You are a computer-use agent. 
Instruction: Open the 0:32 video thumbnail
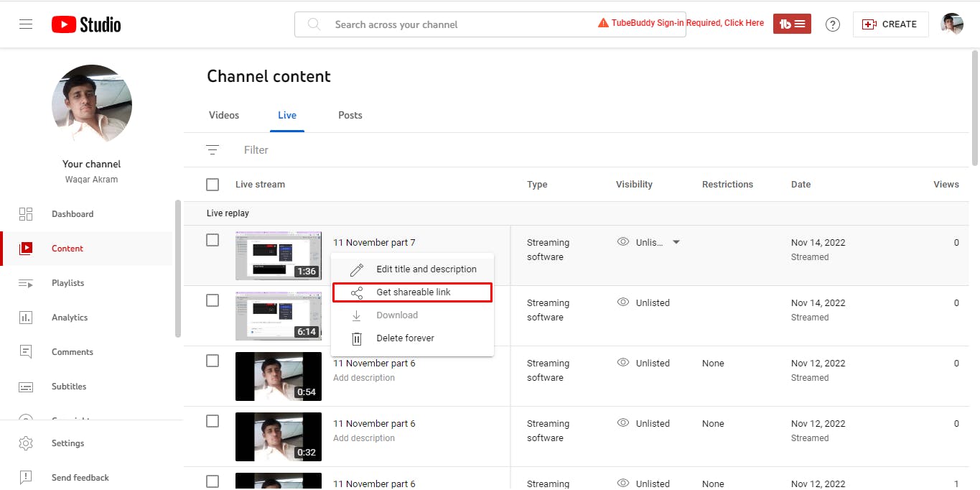click(x=279, y=437)
